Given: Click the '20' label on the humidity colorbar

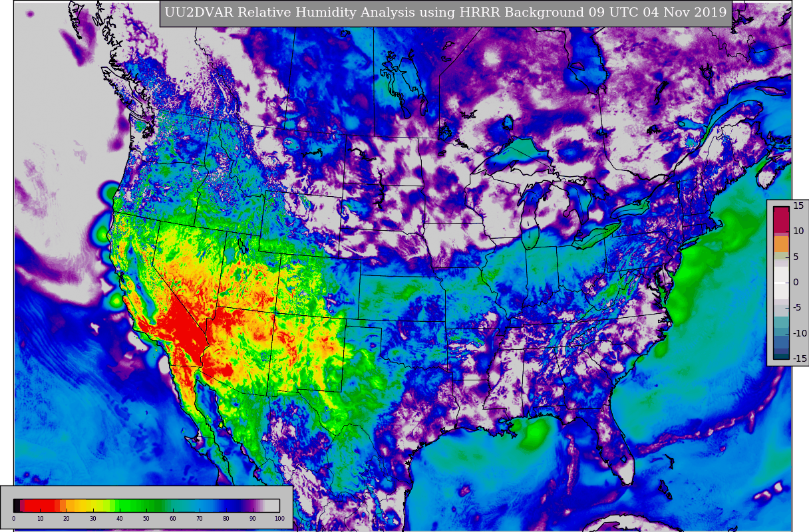Looking at the screenshot, I should point(67,519).
